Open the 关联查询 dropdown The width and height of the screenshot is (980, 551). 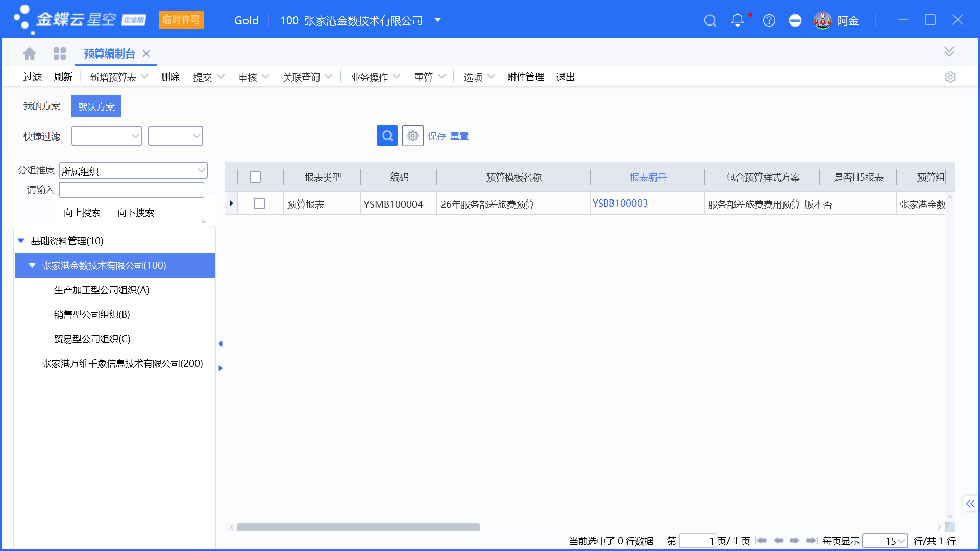pos(329,77)
